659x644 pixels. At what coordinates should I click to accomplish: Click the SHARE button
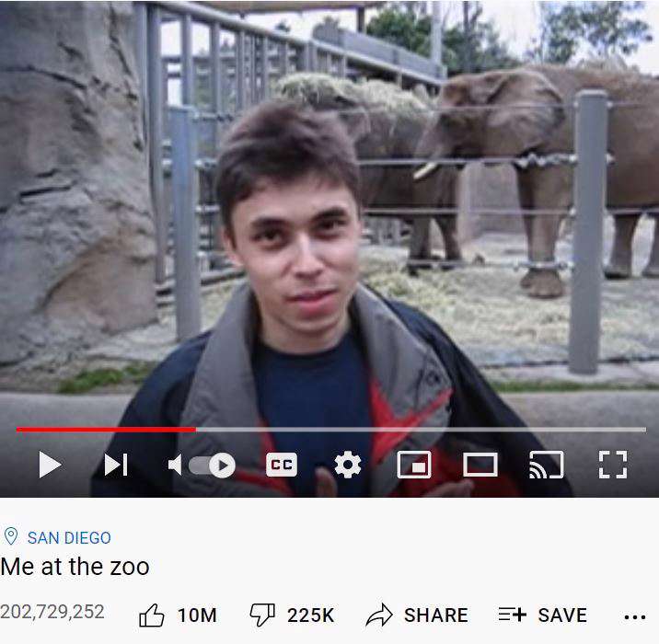click(417, 615)
